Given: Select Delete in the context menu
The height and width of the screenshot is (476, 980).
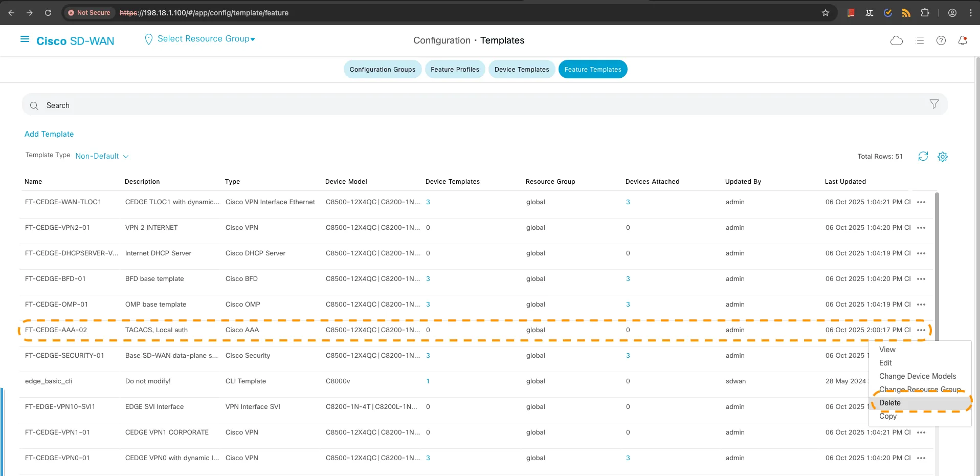Looking at the screenshot, I should [889, 403].
